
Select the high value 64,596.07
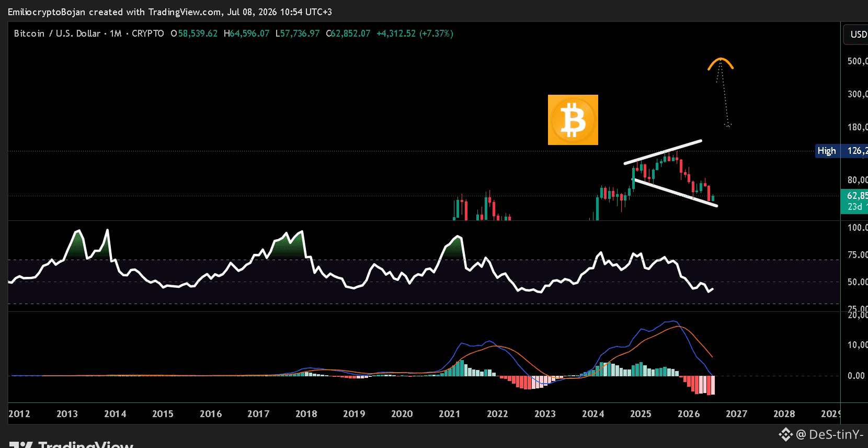click(249, 33)
